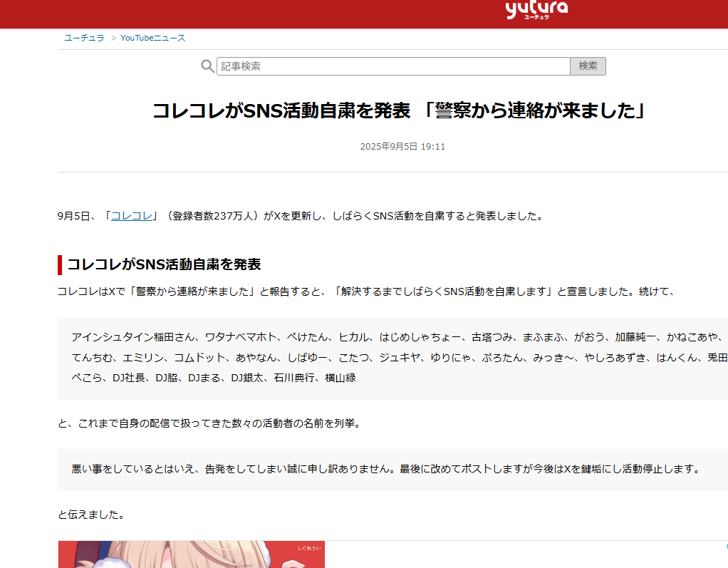Click the article date 2025年9月5日 19:11
This screenshot has height=568, width=728.
(402, 147)
